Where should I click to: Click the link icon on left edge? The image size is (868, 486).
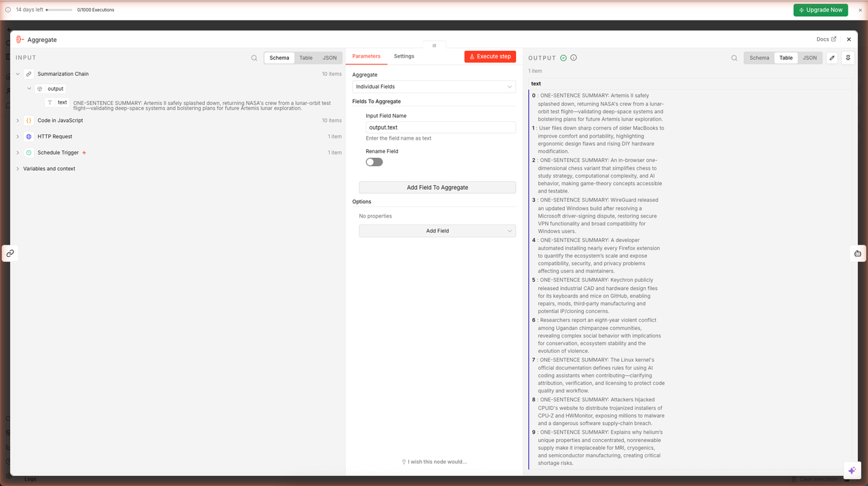tap(10, 254)
